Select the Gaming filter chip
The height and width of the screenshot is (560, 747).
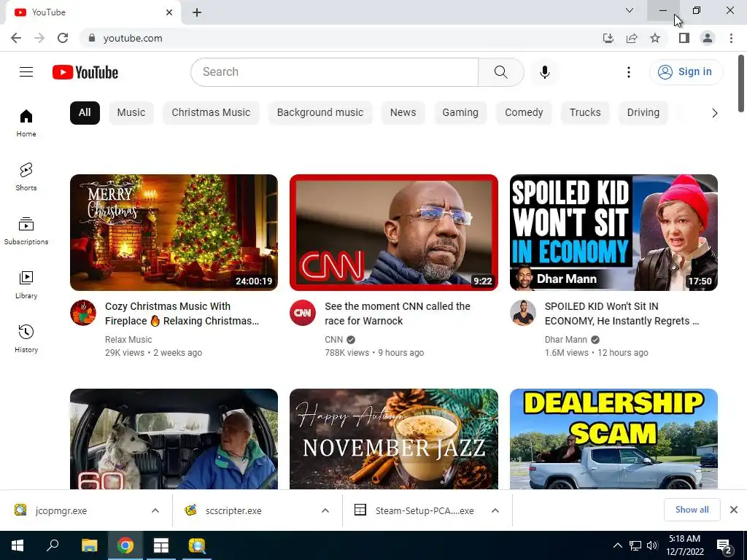[x=460, y=113]
